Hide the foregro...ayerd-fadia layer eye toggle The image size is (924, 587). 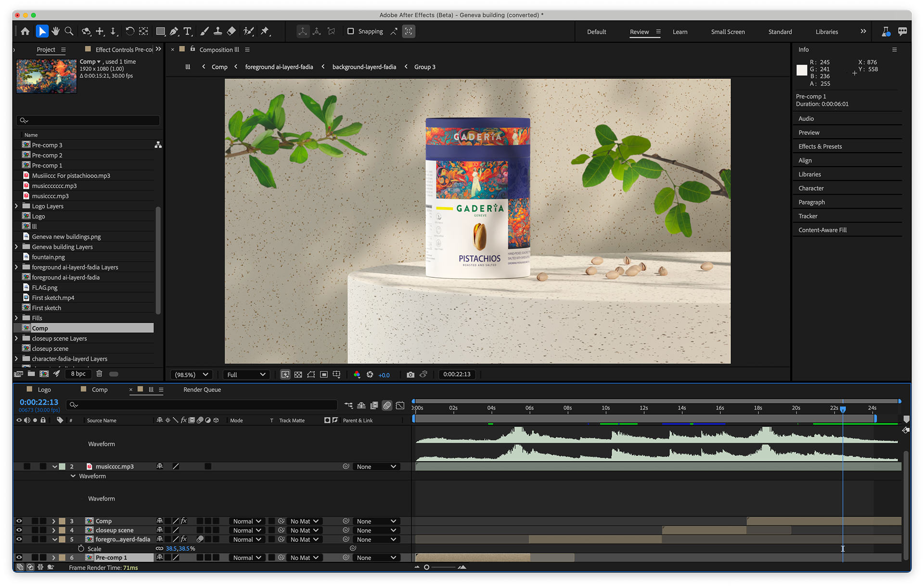tap(19, 539)
